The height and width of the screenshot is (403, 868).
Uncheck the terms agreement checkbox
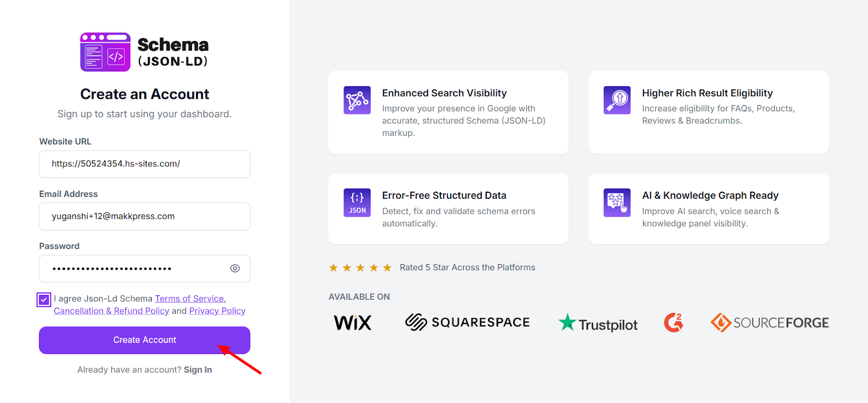(44, 299)
